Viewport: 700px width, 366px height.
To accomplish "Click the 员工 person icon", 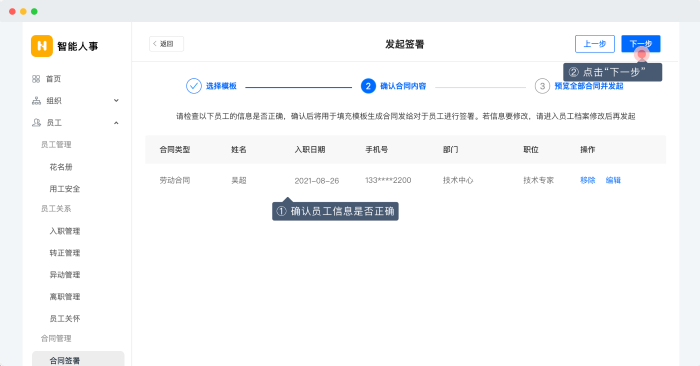I will (36, 123).
